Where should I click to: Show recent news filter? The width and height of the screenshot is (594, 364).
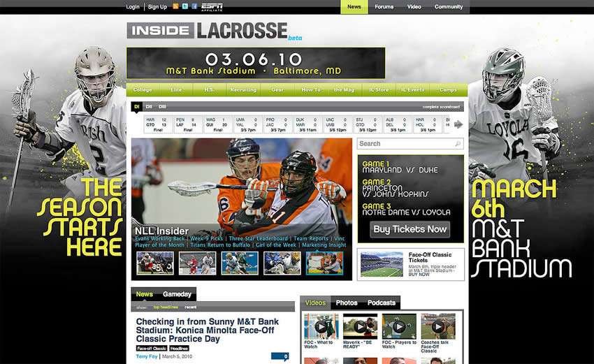click(x=191, y=307)
